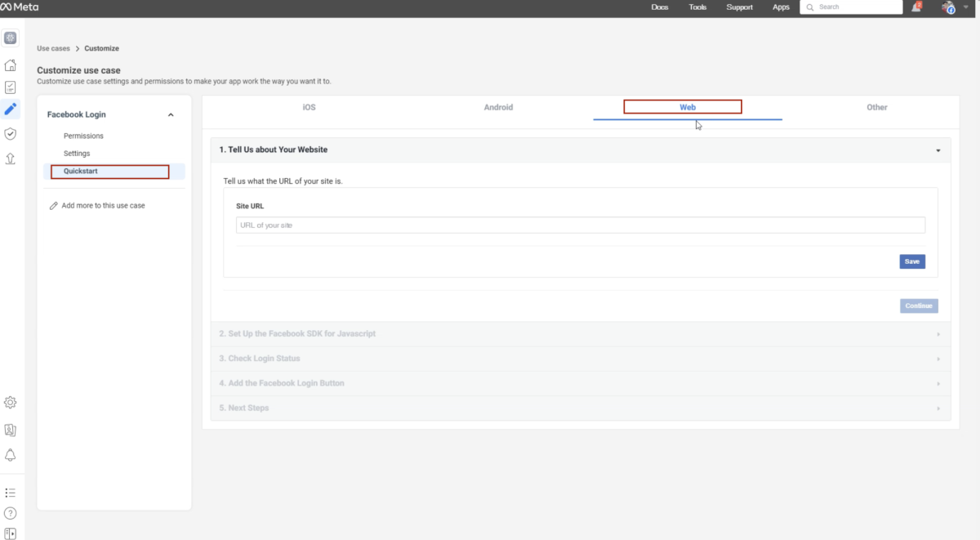The height and width of the screenshot is (540, 980).
Task: Click the Save button
Action: pyautogui.click(x=912, y=261)
